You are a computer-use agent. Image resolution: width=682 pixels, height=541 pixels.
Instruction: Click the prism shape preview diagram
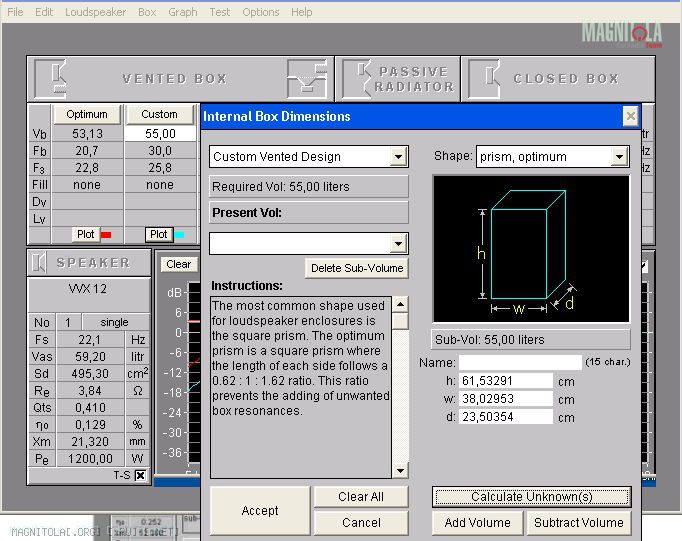(x=531, y=249)
